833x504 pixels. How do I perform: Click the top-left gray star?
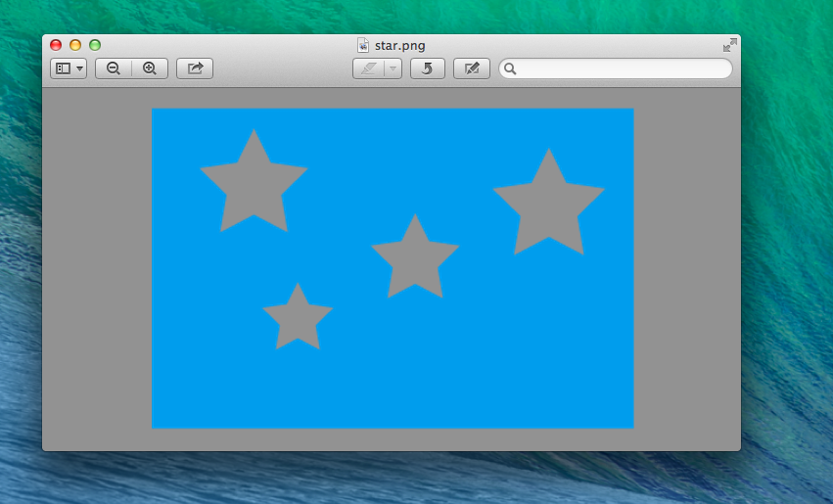(x=254, y=186)
